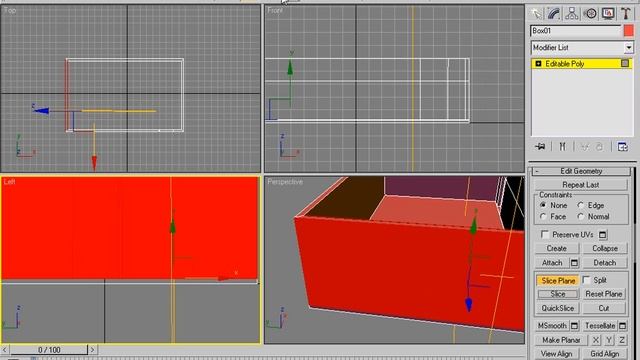Expand Editable Poly sub-object tree
The width and height of the screenshot is (640, 360).
tap(538, 64)
